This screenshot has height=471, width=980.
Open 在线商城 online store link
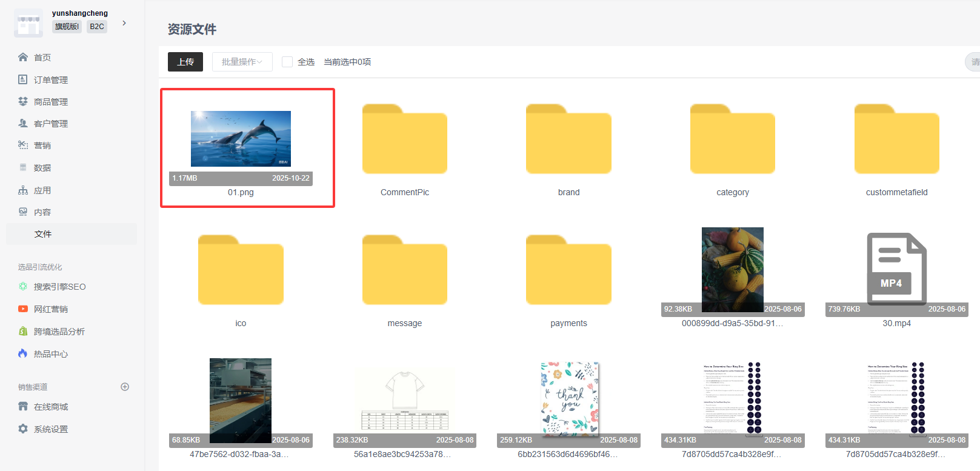(x=51, y=407)
